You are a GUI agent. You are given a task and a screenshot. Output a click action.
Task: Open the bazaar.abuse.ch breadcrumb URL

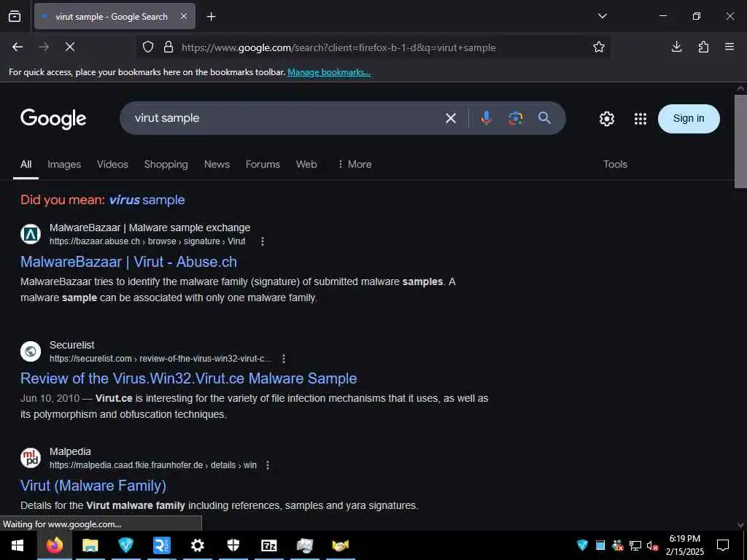[147, 241]
